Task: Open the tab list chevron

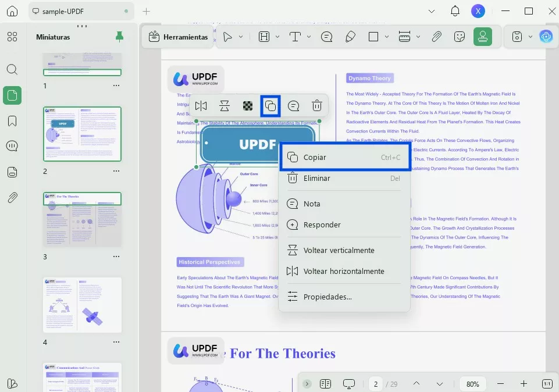Action: [432, 12]
